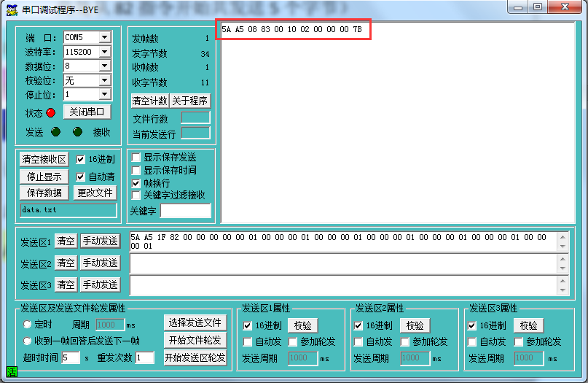The image size is (588, 383).
Task: Click the empty 发送区3 text box
Action: 343,285
